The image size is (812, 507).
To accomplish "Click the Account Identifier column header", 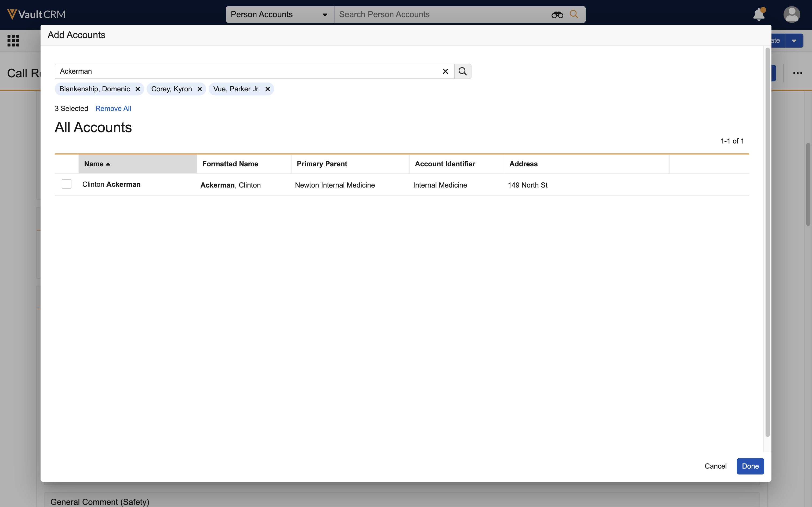I will pos(445,164).
